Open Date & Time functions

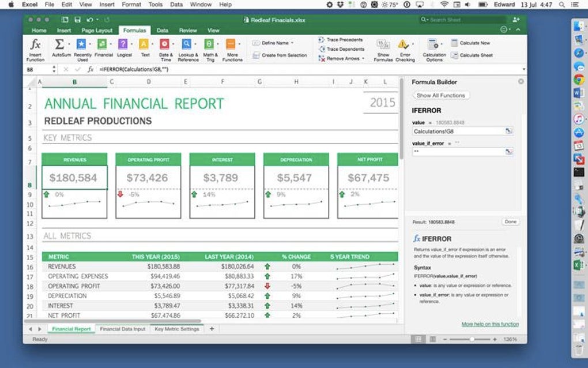click(x=164, y=44)
